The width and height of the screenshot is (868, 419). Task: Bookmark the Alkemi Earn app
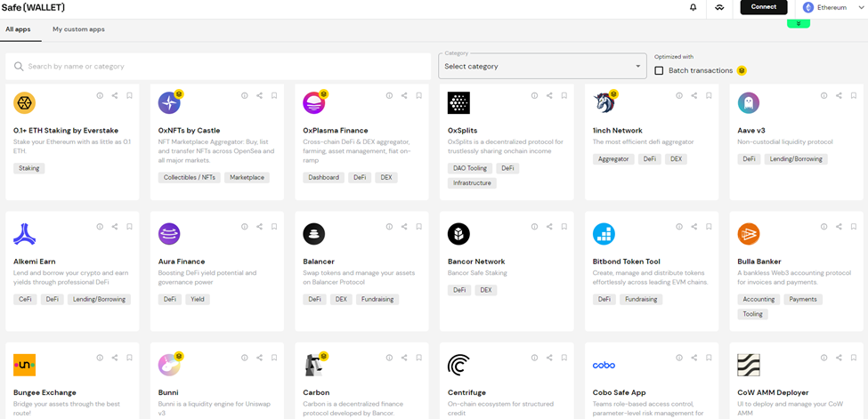[x=130, y=226]
